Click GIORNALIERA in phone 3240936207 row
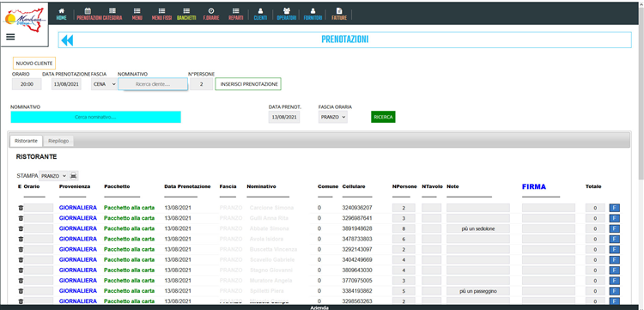644x310 pixels. pyautogui.click(x=78, y=208)
